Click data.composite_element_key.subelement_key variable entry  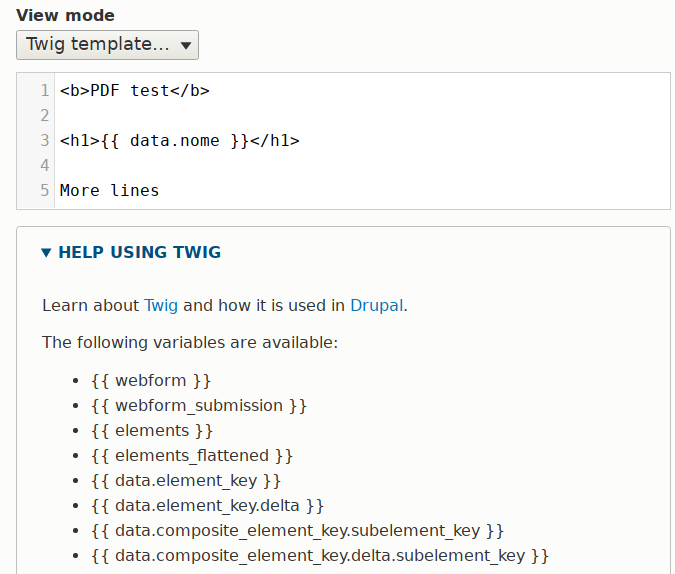coord(297,530)
